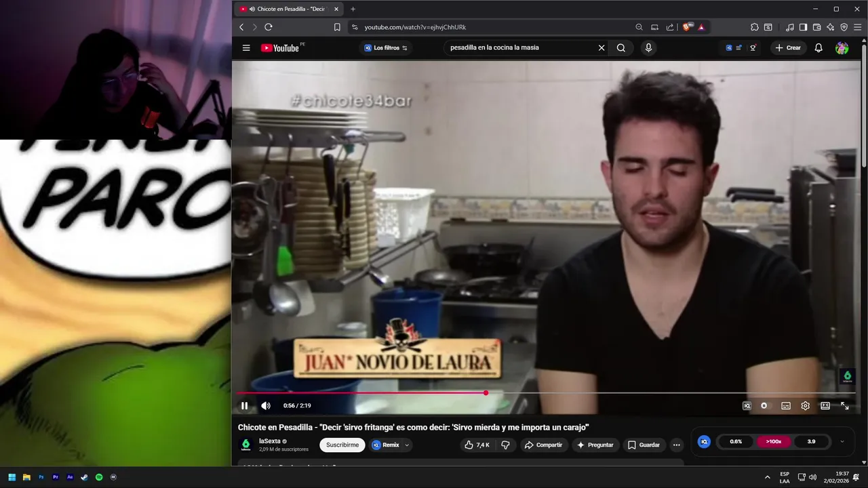This screenshot has width=868, height=488.
Task: Click the >100x stat pill
Action: [774, 442]
